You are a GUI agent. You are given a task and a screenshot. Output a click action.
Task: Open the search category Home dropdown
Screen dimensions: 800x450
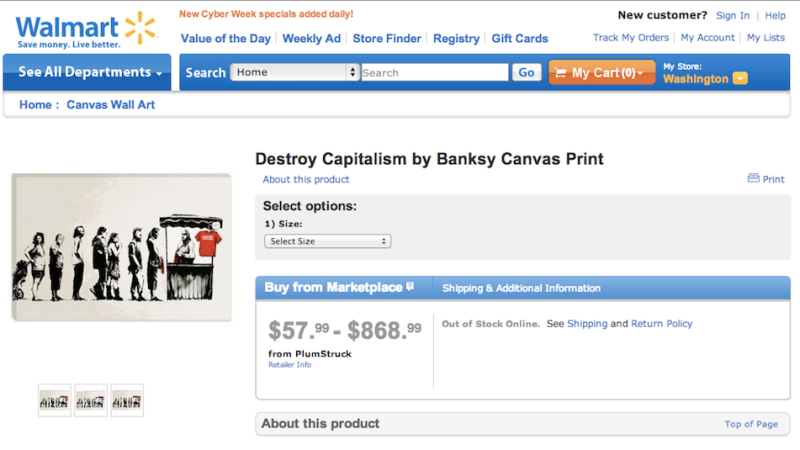coord(294,72)
